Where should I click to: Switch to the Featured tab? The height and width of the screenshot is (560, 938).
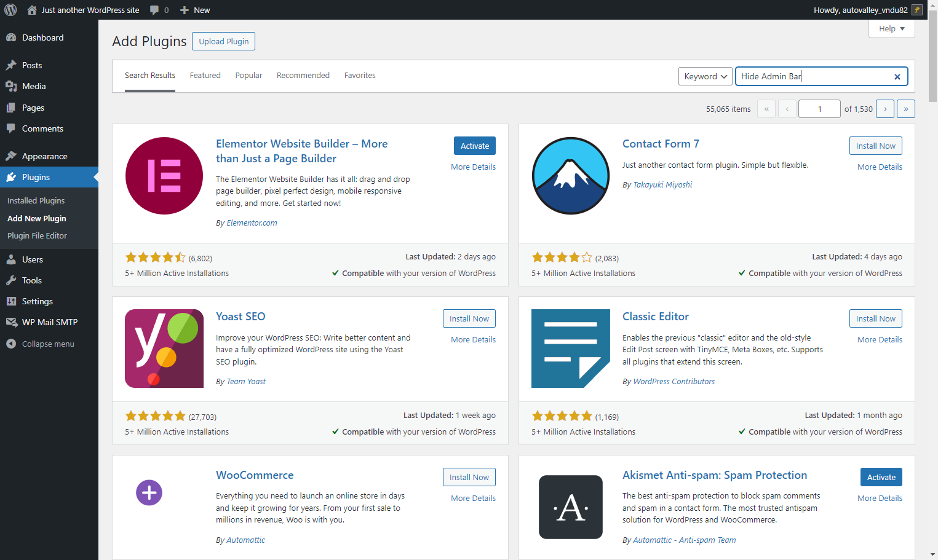click(x=205, y=76)
